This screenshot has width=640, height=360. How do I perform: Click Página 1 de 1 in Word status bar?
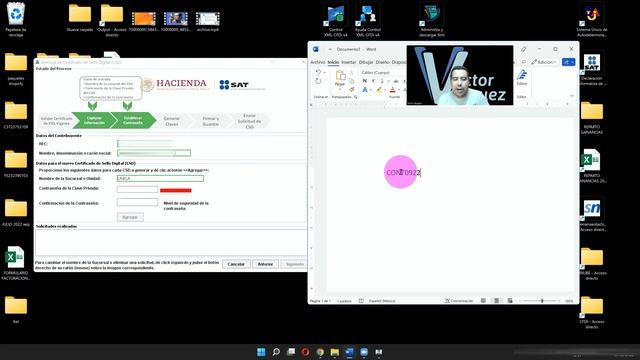(x=321, y=301)
